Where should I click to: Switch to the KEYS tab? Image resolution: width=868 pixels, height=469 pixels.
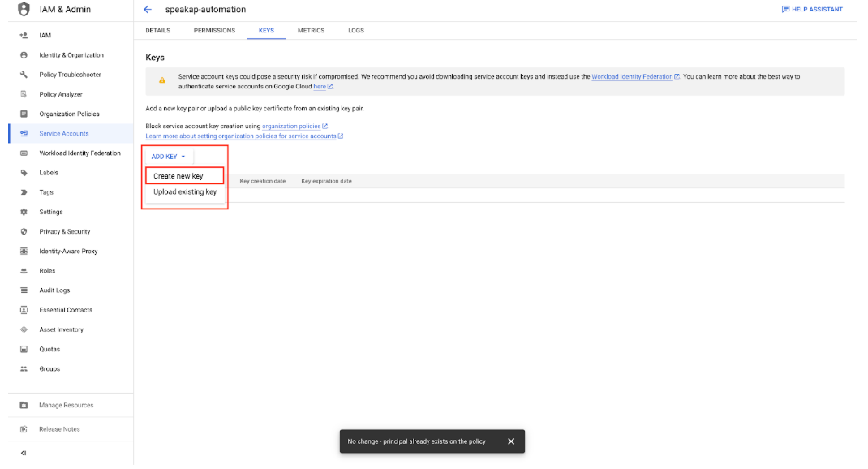(266, 31)
